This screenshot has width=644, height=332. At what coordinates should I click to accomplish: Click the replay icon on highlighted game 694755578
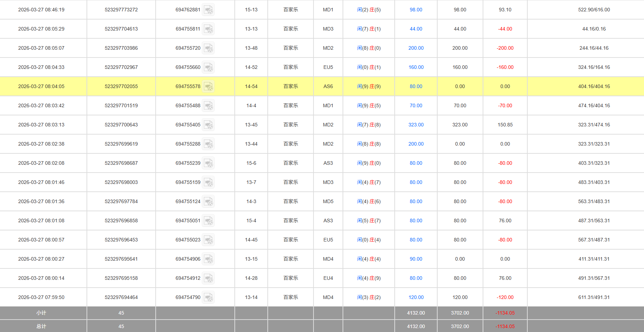209,86
